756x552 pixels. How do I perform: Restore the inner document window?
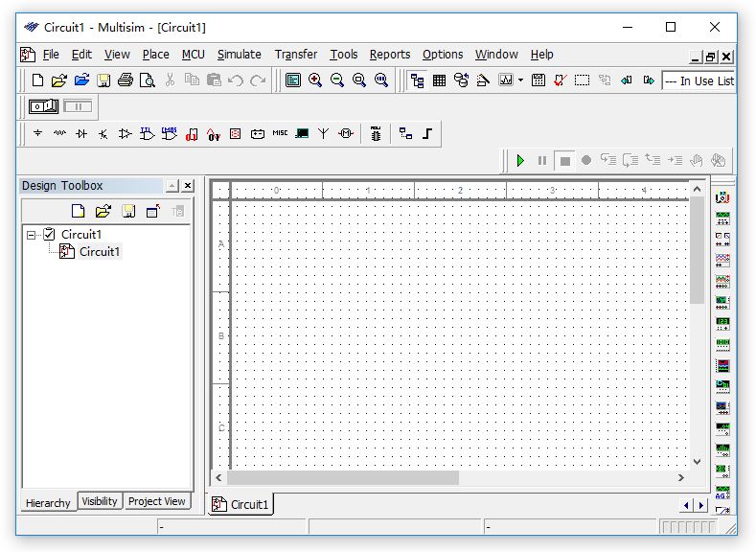click(x=710, y=57)
